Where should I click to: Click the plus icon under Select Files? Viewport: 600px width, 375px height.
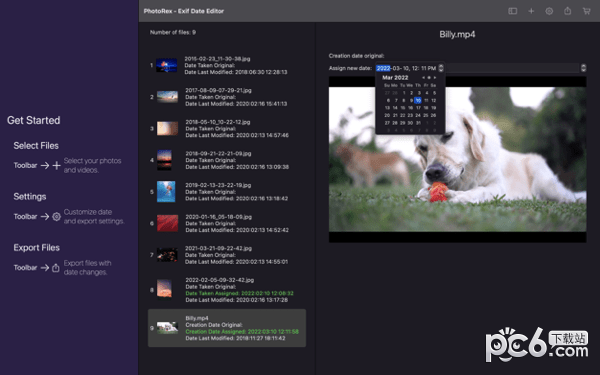click(x=57, y=165)
